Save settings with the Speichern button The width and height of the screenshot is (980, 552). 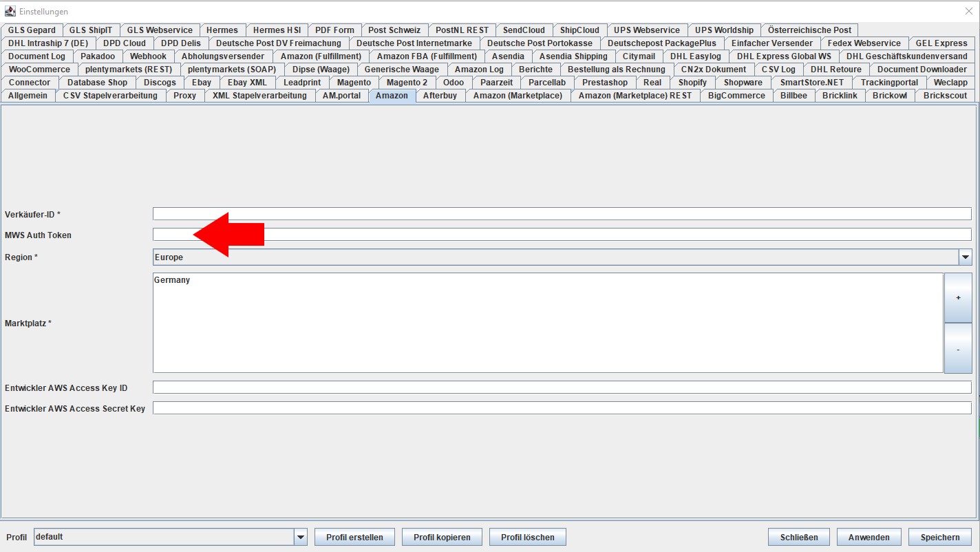940,537
